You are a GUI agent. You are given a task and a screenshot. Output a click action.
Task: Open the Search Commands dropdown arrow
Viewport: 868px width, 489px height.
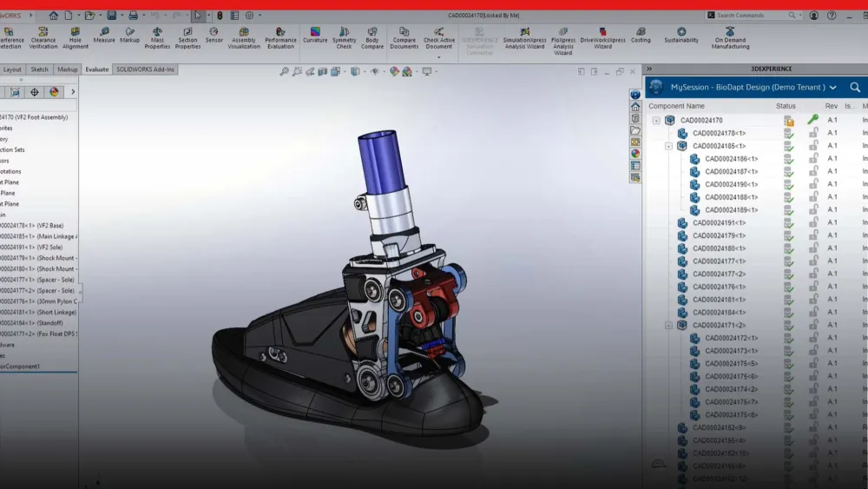pos(800,16)
